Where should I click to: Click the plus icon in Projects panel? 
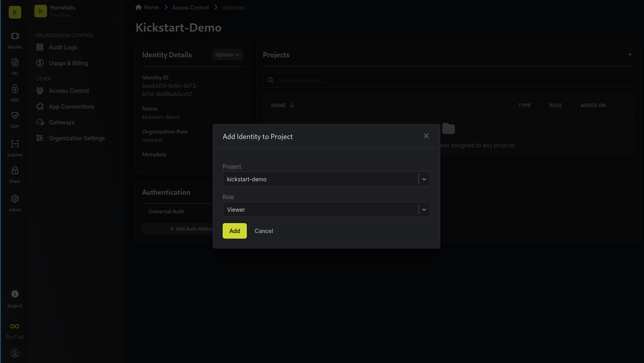630,55
